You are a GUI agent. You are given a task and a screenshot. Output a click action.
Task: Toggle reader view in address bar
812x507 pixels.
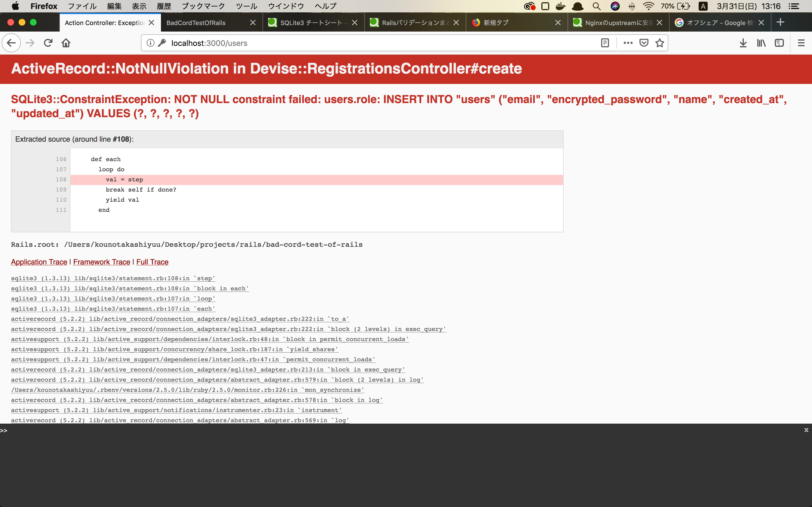pos(605,43)
